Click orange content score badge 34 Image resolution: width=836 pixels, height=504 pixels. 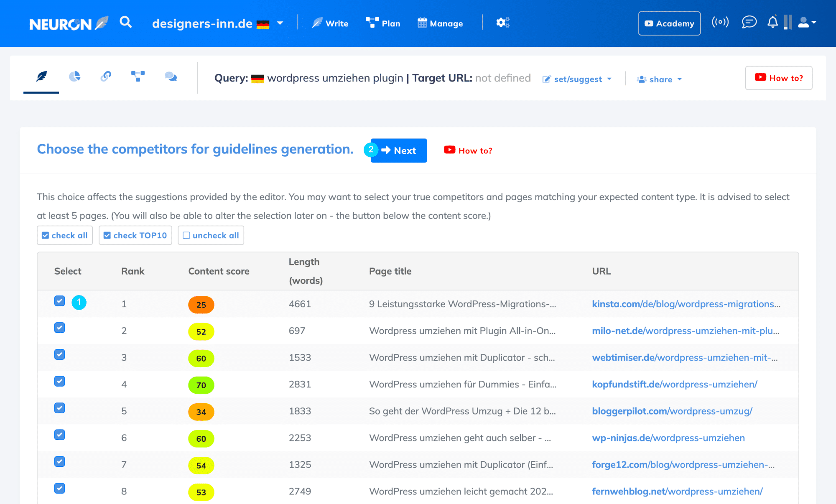point(201,412)
